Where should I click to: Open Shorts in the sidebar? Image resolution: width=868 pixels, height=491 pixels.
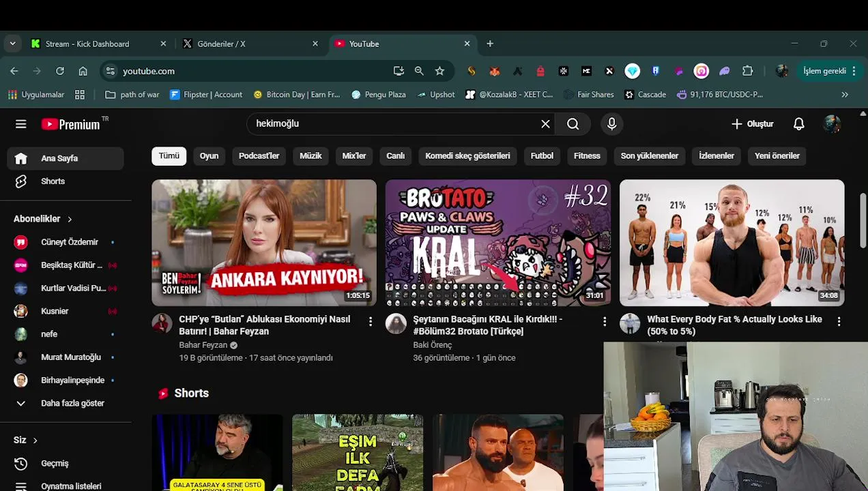click(66, 181)
